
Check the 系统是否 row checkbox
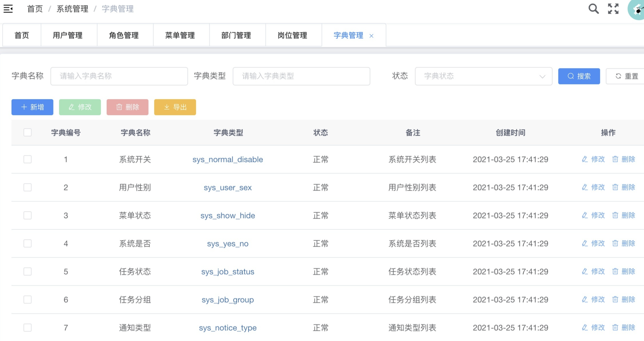point(27,243)
